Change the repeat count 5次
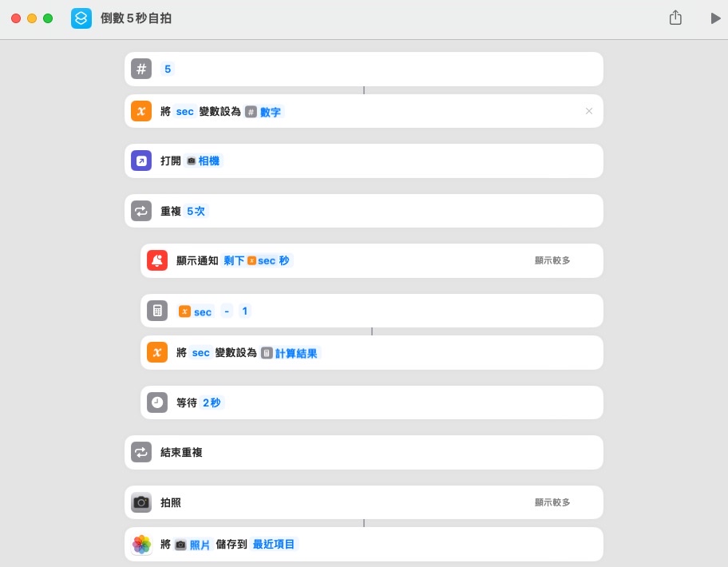728x567 pixels. coord(196,212)
